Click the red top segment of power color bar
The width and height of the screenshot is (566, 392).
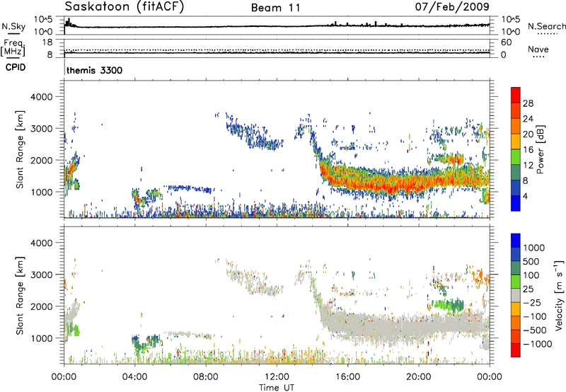tap(516, 95)
